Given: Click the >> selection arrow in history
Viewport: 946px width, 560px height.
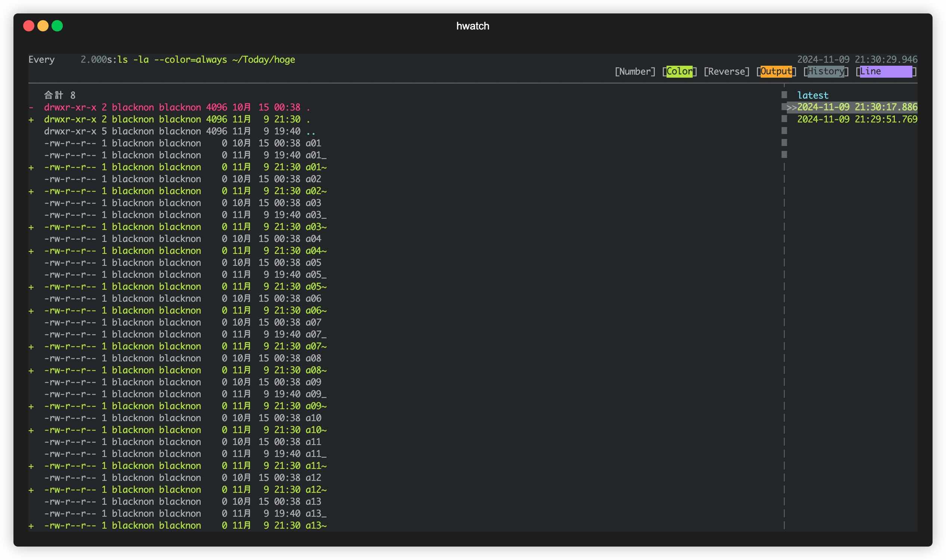Looking at the screenshot, I should pyautogui.click(x=791, y=108).
